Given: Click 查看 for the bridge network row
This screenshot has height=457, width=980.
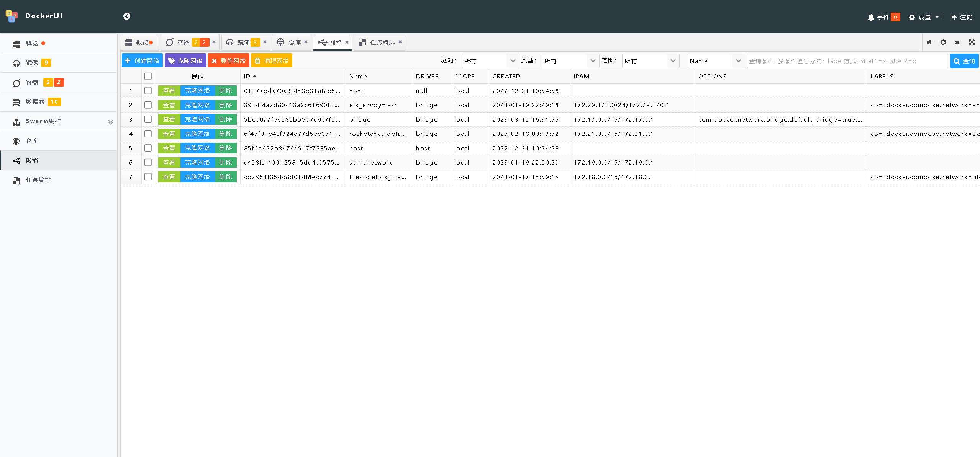Looking at the screenshot, I should tap(169, 119).
